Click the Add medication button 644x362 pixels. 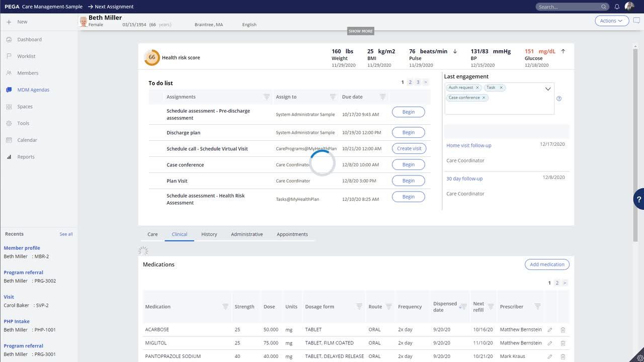coord(547,264)
